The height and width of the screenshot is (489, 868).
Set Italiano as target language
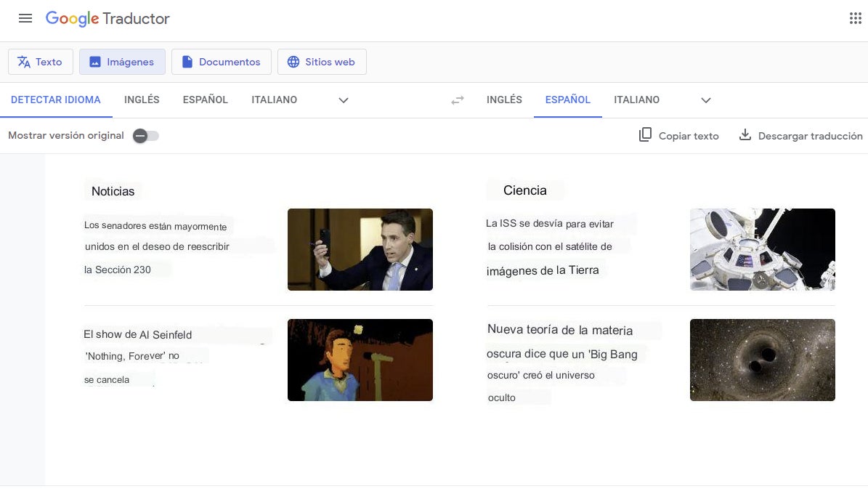click(x=636, y=100)
